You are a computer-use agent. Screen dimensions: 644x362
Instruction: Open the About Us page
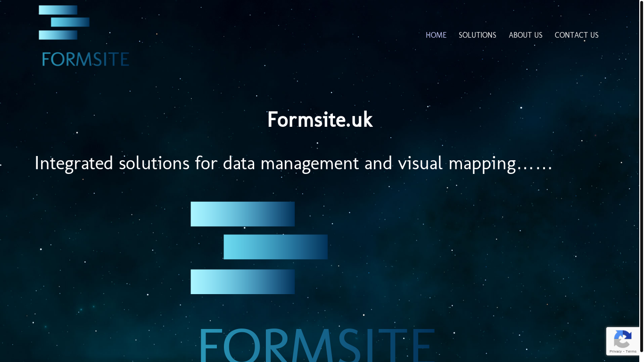(526, 35)
